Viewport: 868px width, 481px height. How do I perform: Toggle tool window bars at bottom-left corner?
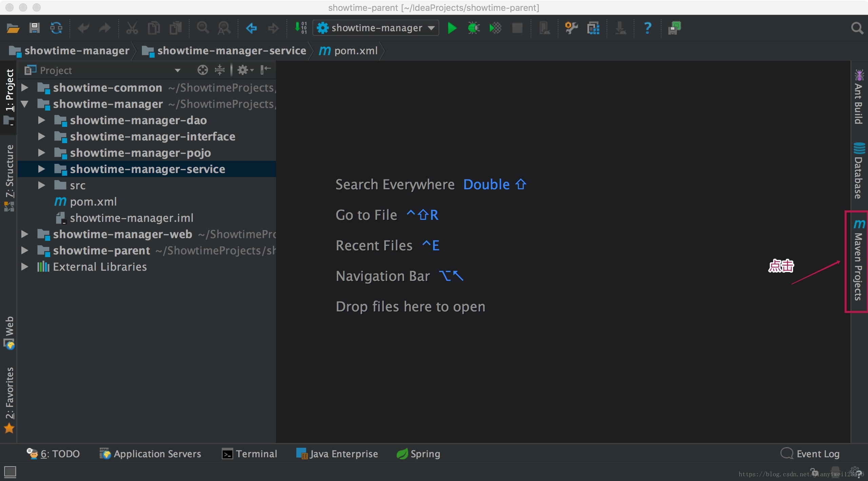tap(10, 472)
